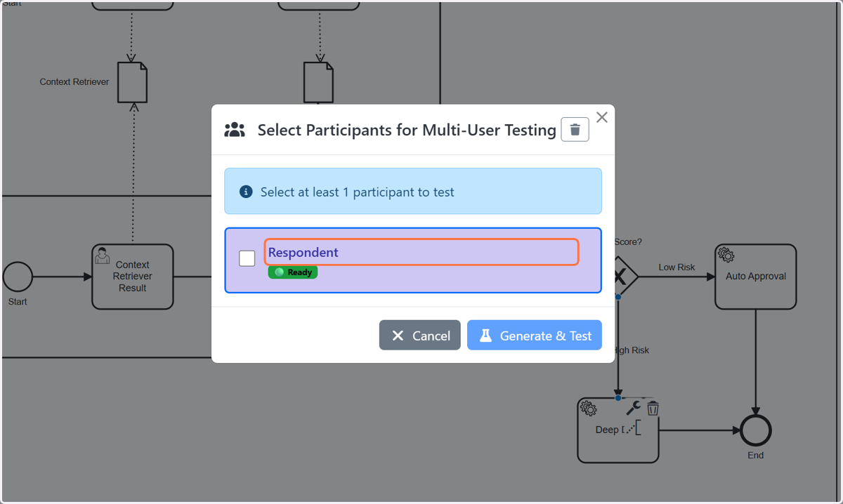Viewport: 843px width, 504px height.
Task: Select the Auto Approval task
Action: (x=756, y=277)
